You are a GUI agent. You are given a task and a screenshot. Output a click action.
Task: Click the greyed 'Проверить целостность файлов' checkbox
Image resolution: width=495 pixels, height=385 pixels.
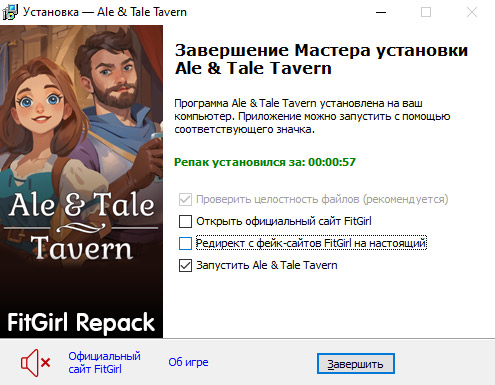(185, 199)
